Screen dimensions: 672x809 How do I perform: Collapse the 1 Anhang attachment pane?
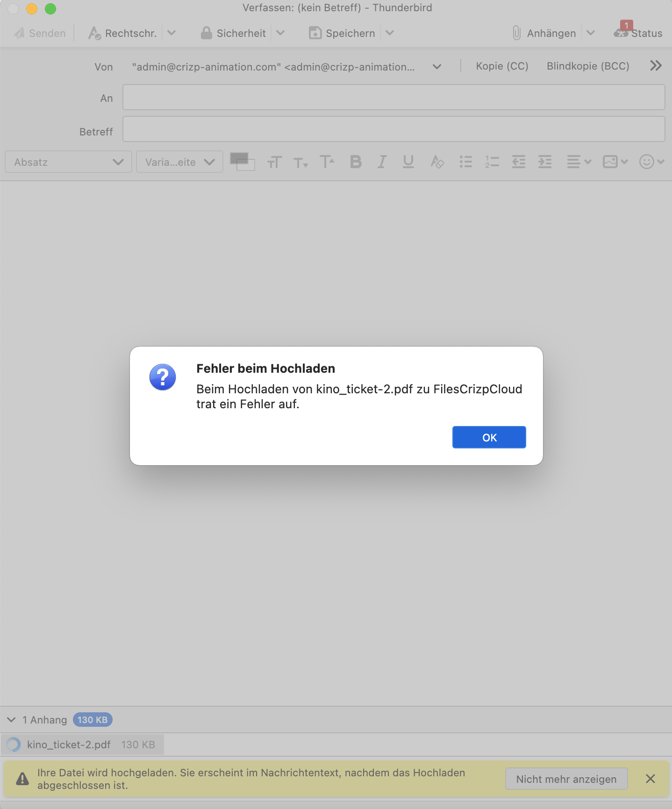tap(12, 720)
